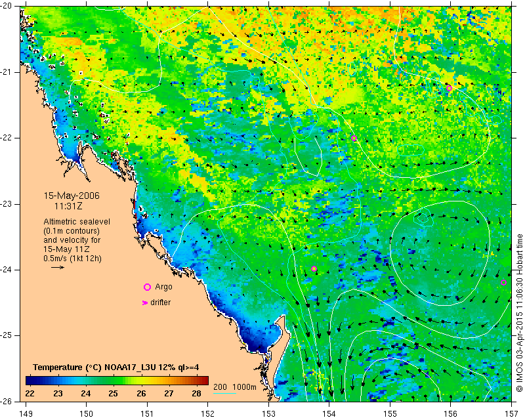Click the latitude axis label '-22'
The width and height of the screenshot is (525, 420).
point(7,138)
